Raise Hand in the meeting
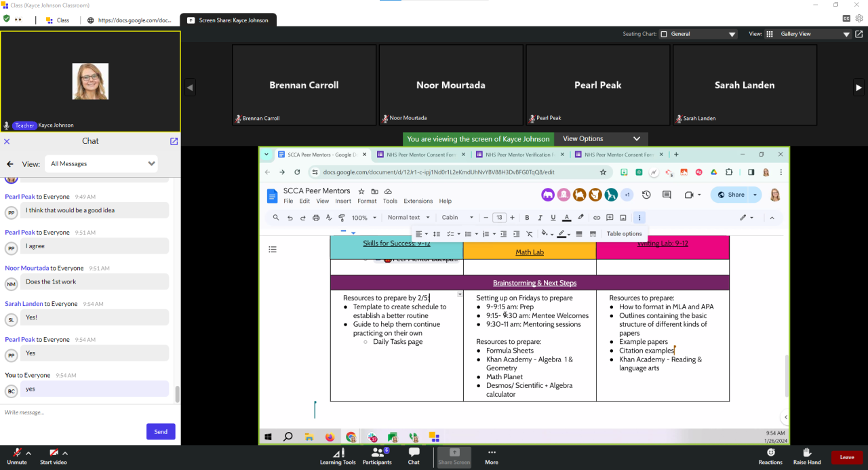 pyautogui.click(x=807, y=455)
